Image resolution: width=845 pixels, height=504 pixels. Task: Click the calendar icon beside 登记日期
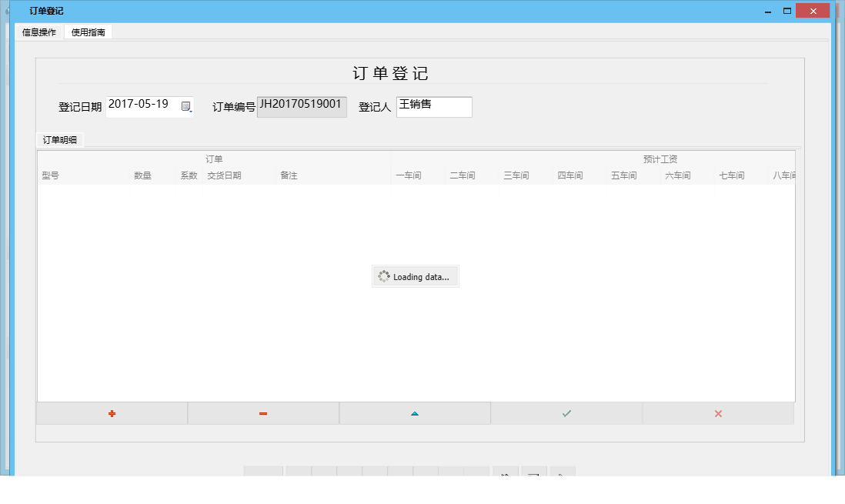point(187,108)
